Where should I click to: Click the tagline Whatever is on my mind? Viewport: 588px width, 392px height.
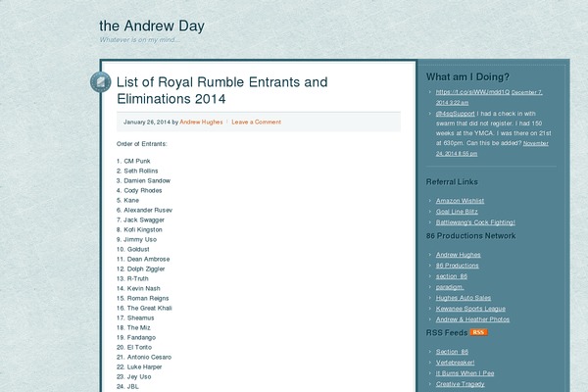139,40
